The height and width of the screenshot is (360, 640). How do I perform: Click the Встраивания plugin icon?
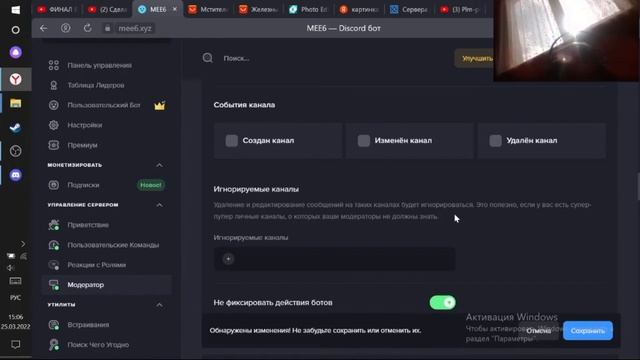coord(53,325)
